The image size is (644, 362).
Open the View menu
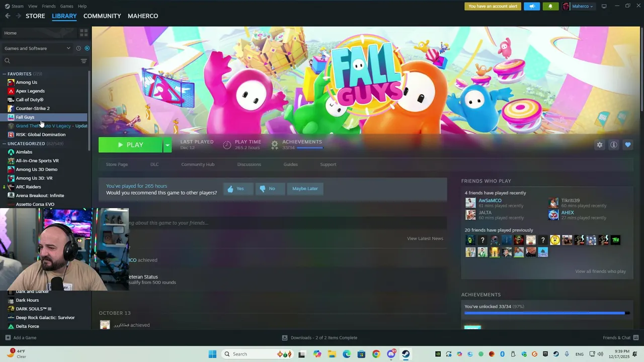[x=33, y=7]
